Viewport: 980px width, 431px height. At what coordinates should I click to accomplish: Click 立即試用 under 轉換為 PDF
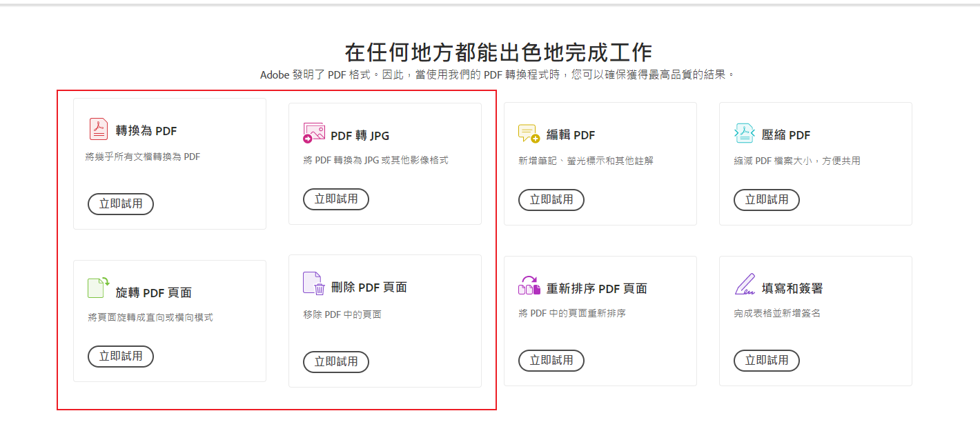[x=121, y=204]
